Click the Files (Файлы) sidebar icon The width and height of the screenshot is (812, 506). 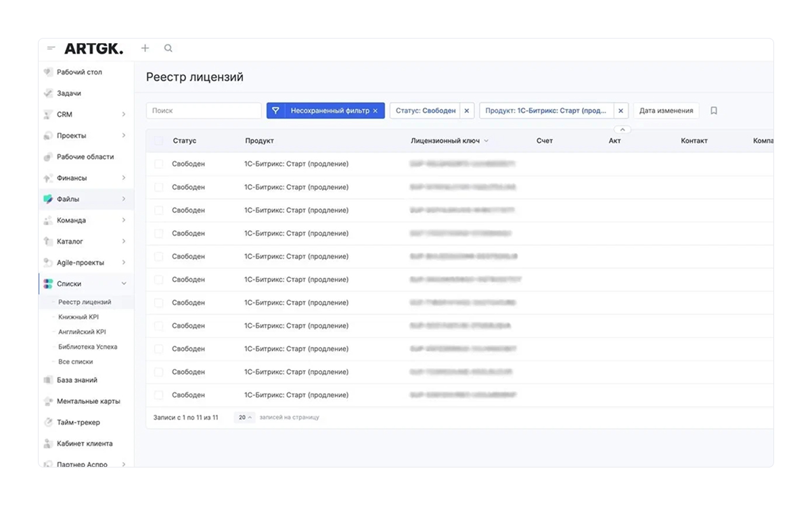(x=48, y=199)
